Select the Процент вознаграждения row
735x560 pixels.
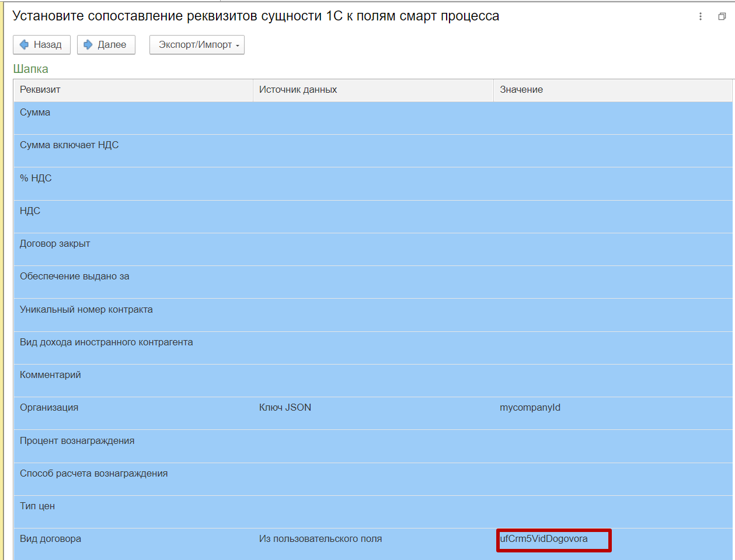point(77,441)
